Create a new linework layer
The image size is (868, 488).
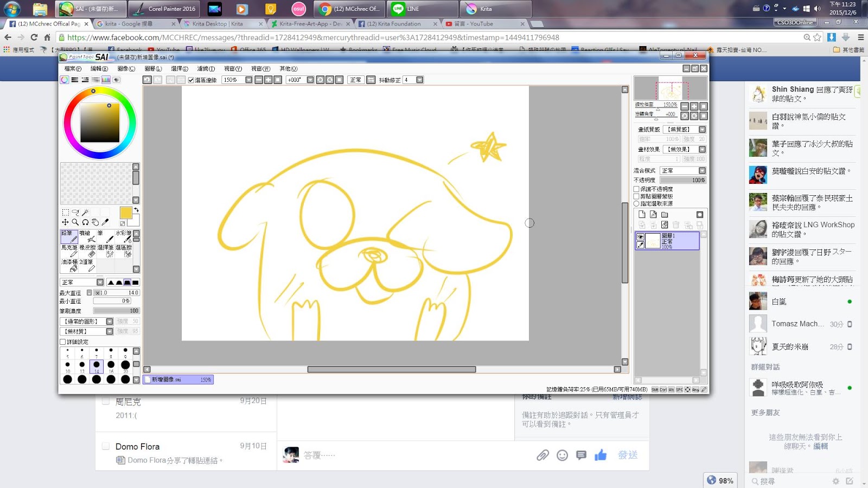click(x=653, y=215)
